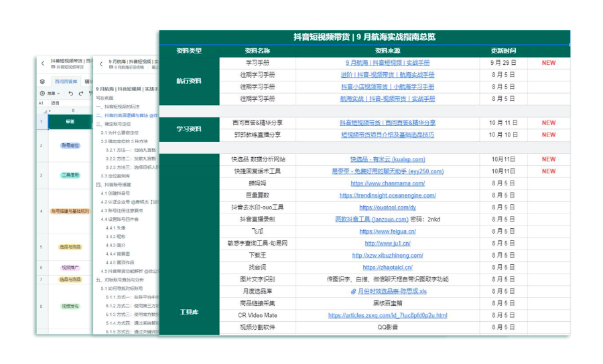Open outline item 5.1 如何寻找对标账号
The height and width of the screenshot is (364, 603).
click(x=122, y=288)
